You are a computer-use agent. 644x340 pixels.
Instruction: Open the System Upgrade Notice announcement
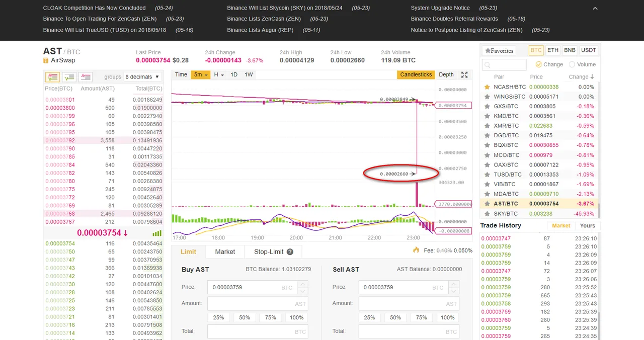[x=440, y=8]
